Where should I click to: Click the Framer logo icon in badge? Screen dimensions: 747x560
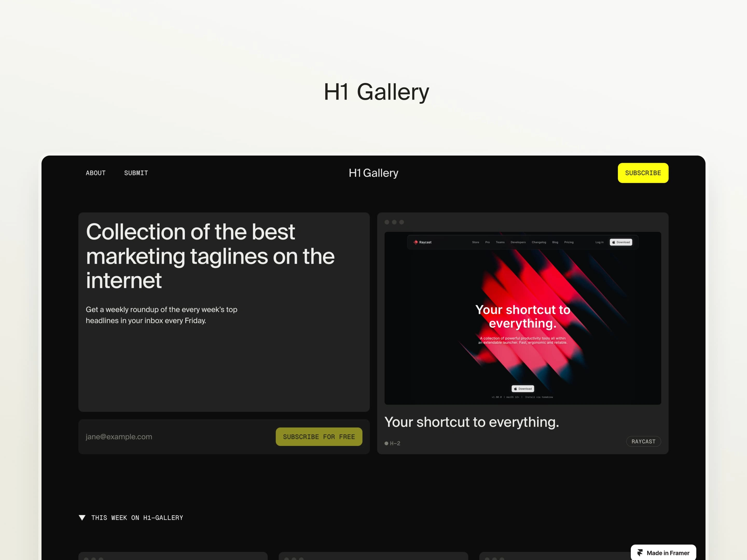pos(640,552)
